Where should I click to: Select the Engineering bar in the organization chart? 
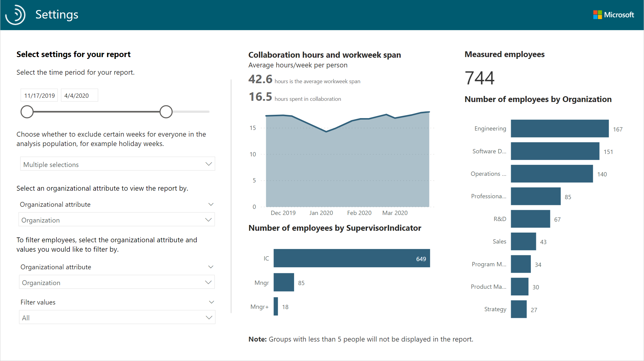tap(559, 128)
